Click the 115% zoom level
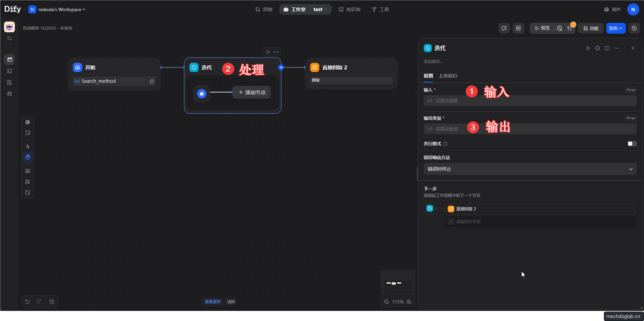Image resolution: width=644 pixels, height=321 pixels. [398, 302]
